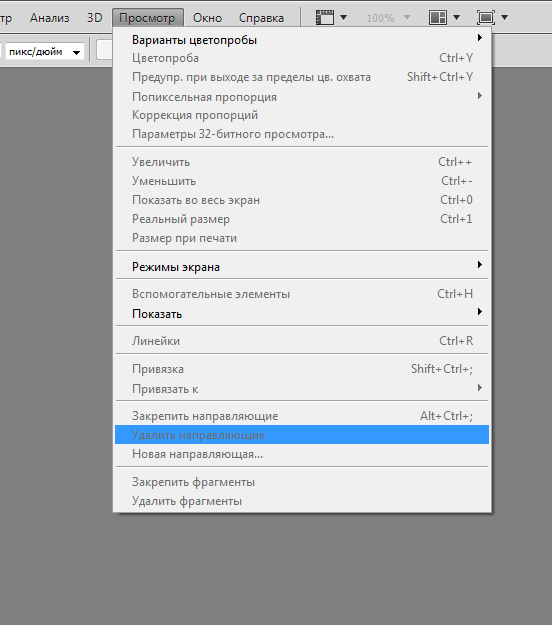Expand the screen mode dropdown arrow
Viewport: 552px width, 625px height.
[x=505, y=18]
